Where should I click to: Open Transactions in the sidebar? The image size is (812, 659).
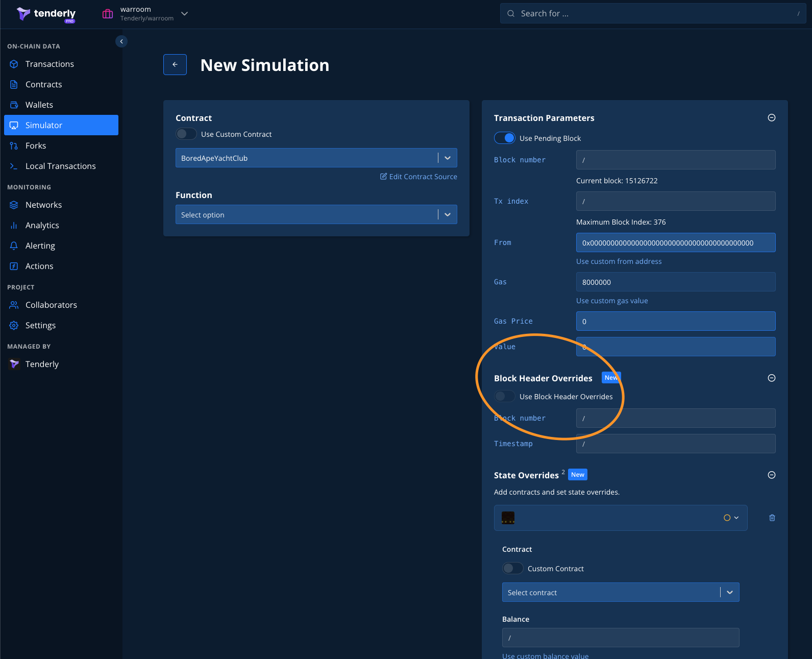click(61, 64)
